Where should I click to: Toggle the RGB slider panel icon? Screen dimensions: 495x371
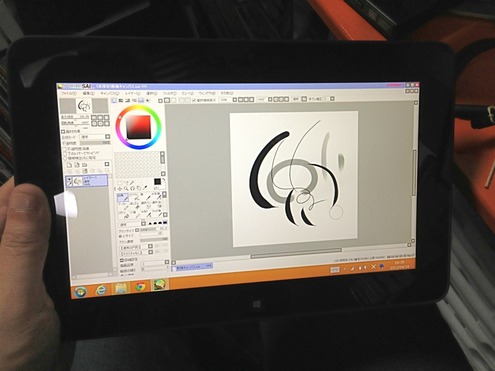click(121, 100)
